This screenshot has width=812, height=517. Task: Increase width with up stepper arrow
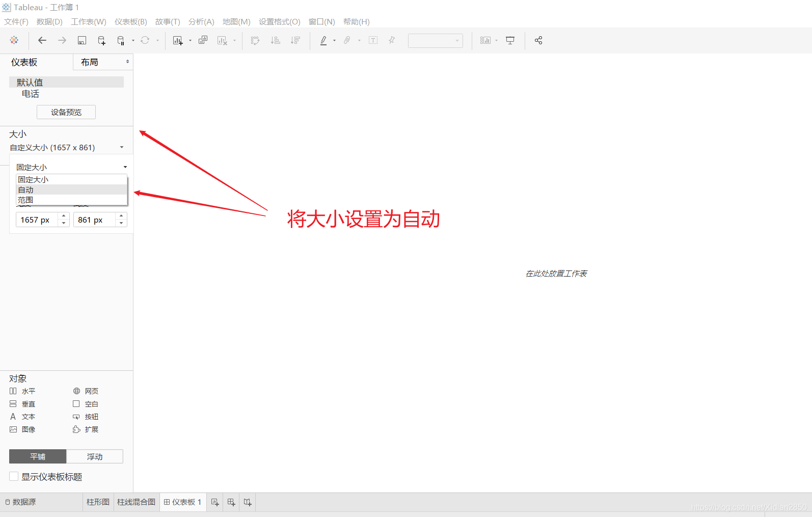pos(64,216)
